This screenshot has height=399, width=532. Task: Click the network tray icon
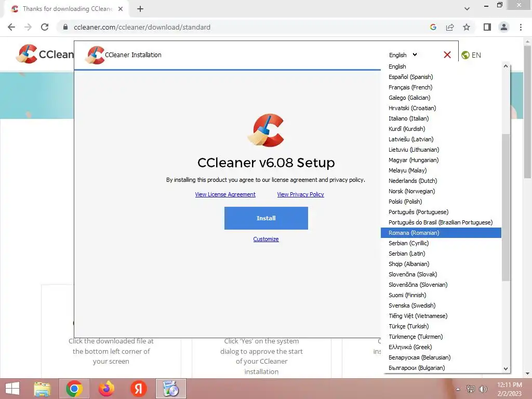(471, 389)
